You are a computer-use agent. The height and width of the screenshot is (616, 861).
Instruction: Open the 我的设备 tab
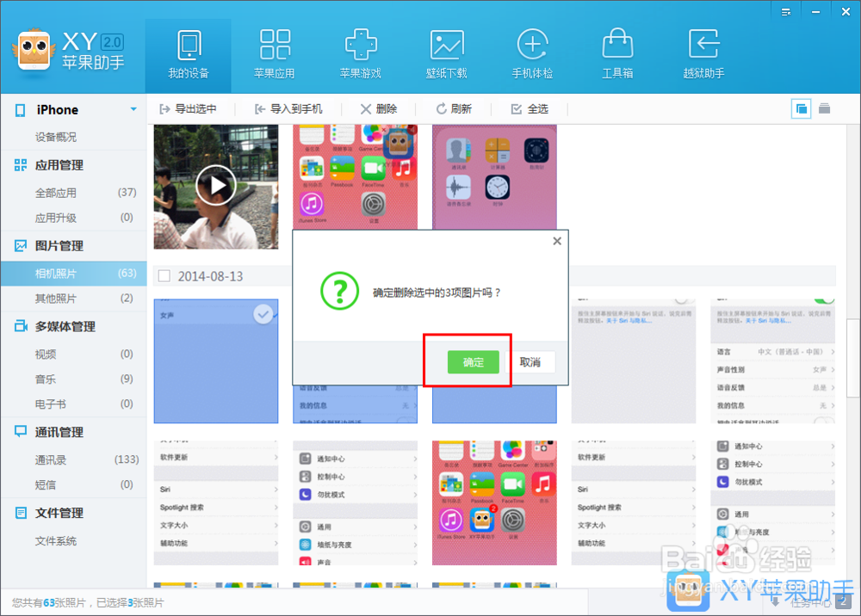click(189, 55)
